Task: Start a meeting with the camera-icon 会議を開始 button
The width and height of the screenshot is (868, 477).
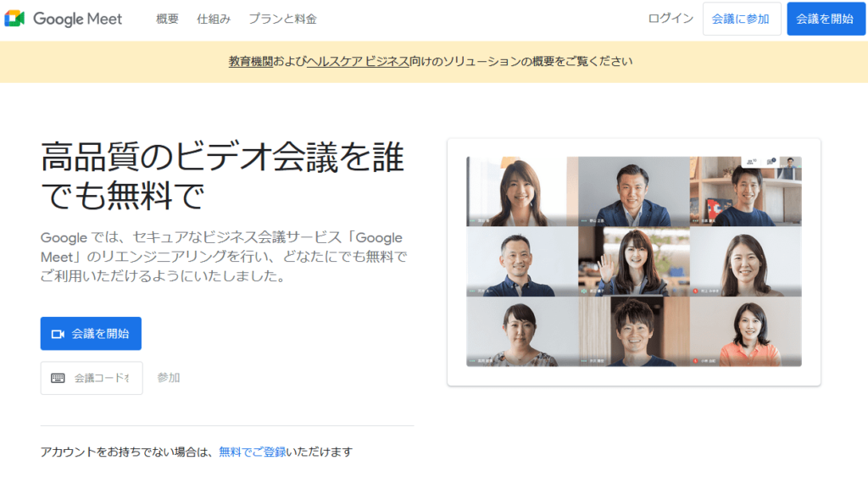Action: (x=91, y=334)
